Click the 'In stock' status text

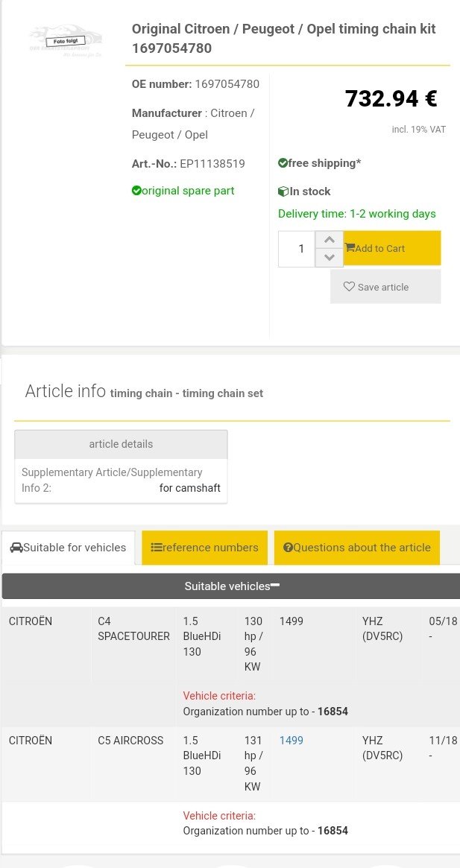pos(310,191)
